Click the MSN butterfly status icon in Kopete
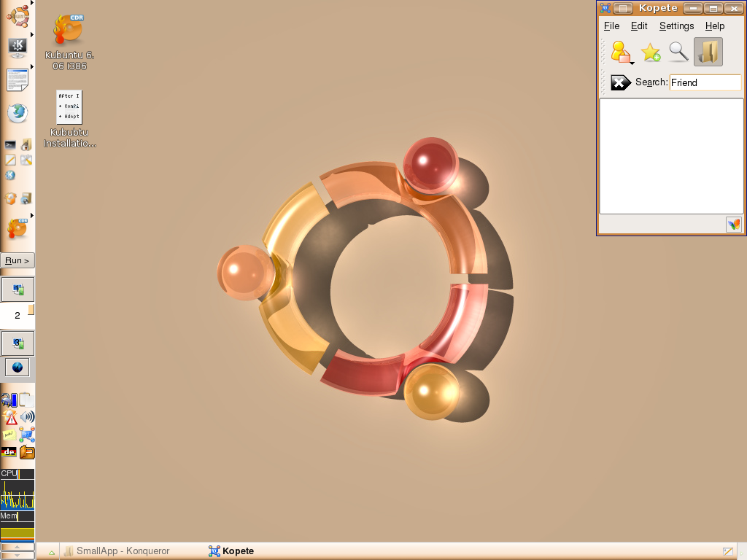 point(733,225)
